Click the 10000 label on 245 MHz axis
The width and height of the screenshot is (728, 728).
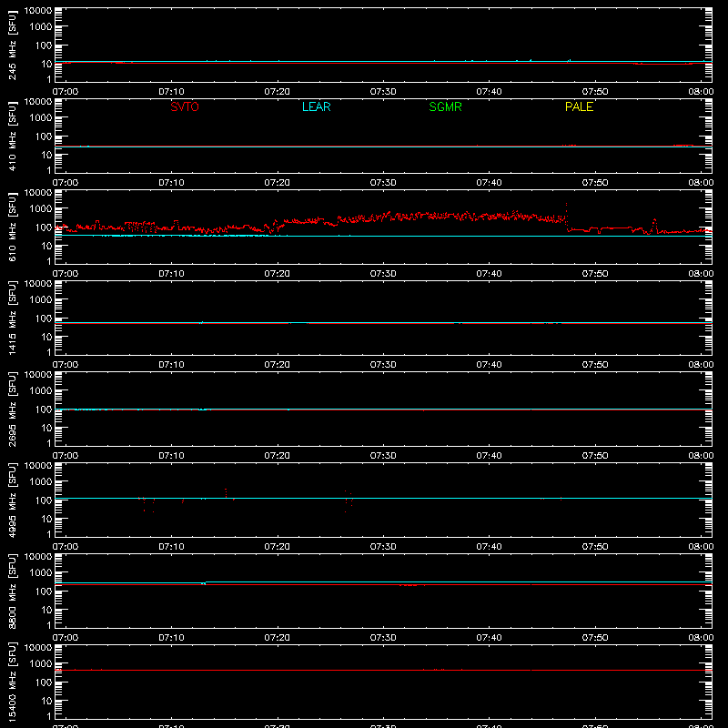click(x=38, y=11)
